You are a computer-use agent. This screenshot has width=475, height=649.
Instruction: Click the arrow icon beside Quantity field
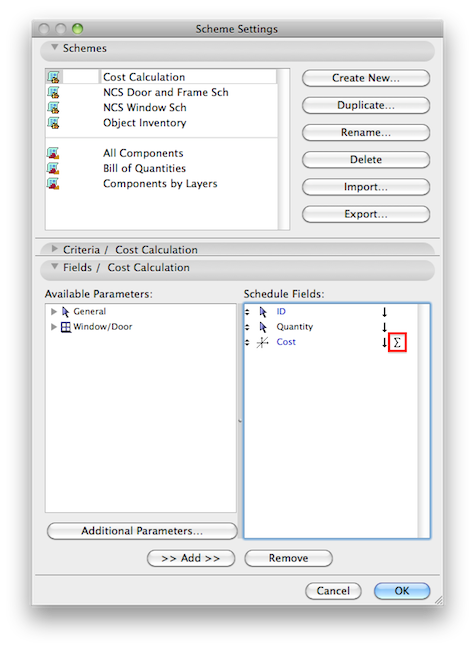click(x=263, y=327)
